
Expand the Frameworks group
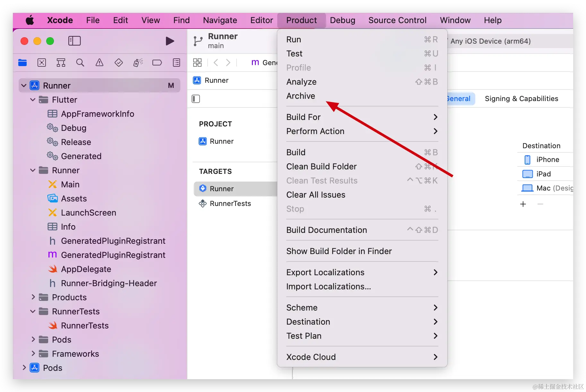33,354
